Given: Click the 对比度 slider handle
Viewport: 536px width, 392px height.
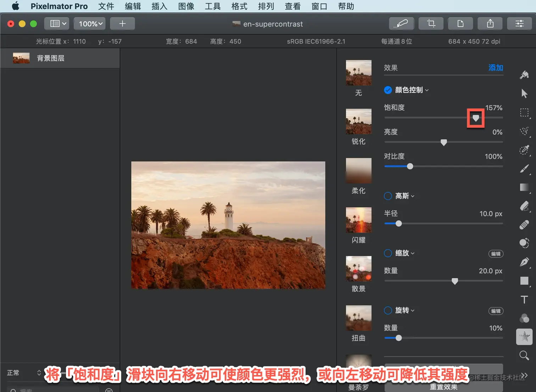Looking at the screenshot, I should pyautogui.click(x=410, y=166).
